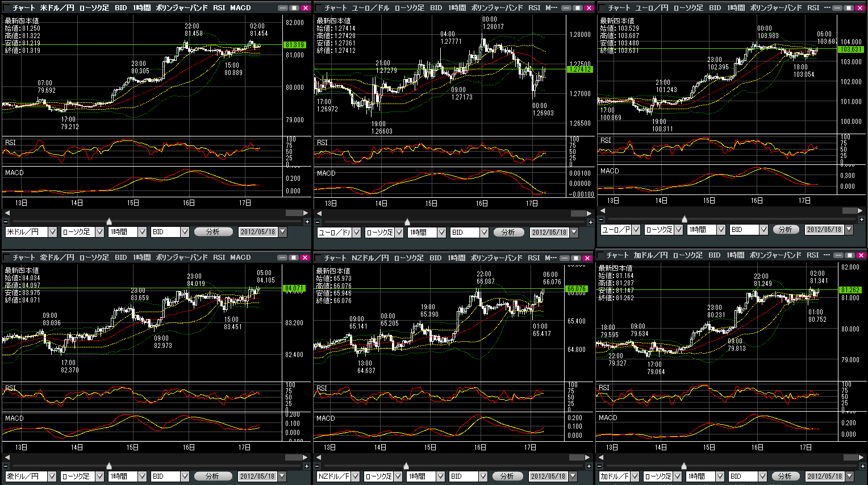Click the zoom slider handle in 米ドル/円 window
Image resolution: width=868 pixels, height=485 pixels.
click(x=109, y=222)
